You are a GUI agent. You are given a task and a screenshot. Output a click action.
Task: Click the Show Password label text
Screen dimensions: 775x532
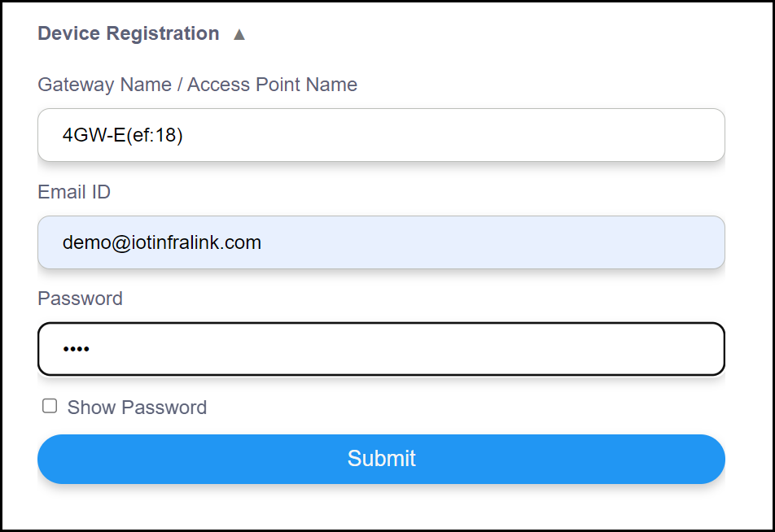tap(137, 408)
